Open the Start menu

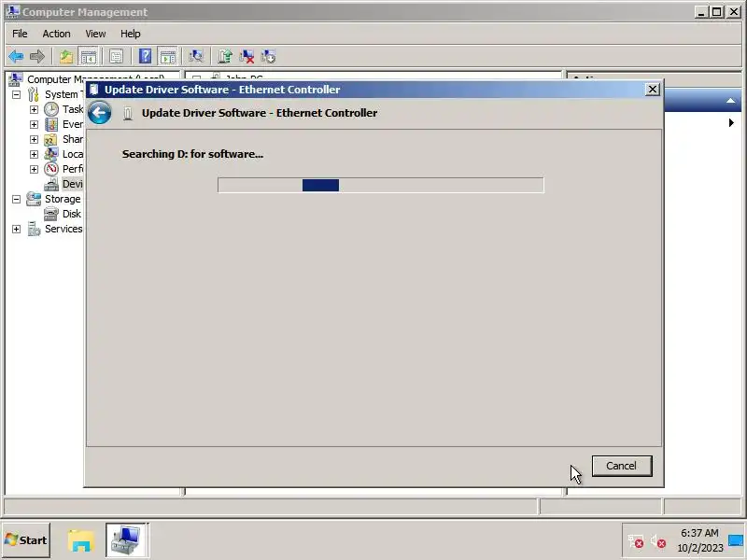click(26, 540)
